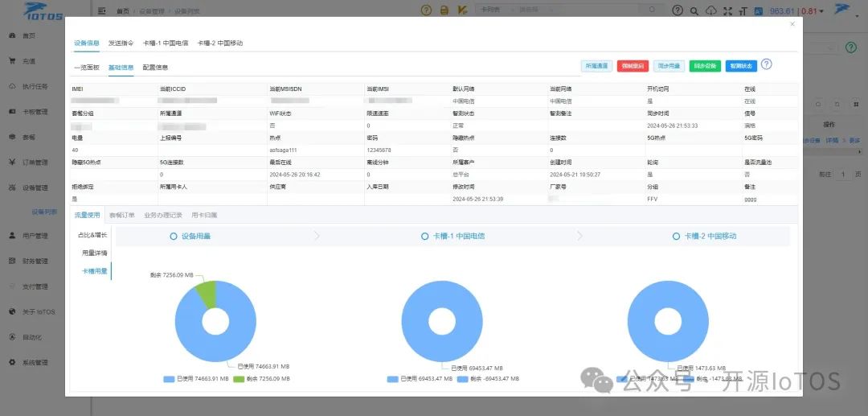Switch to the 套餐订单 tab
The height and width of the screenshot is (416, 868).
[122, 215]
